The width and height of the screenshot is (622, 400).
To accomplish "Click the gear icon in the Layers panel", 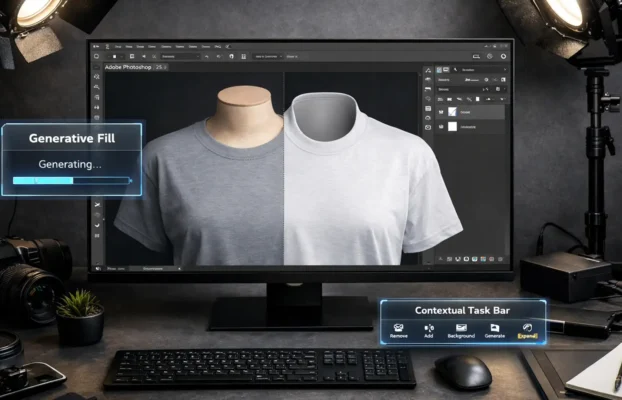I will pyautogui.click(x=486, y=80).
